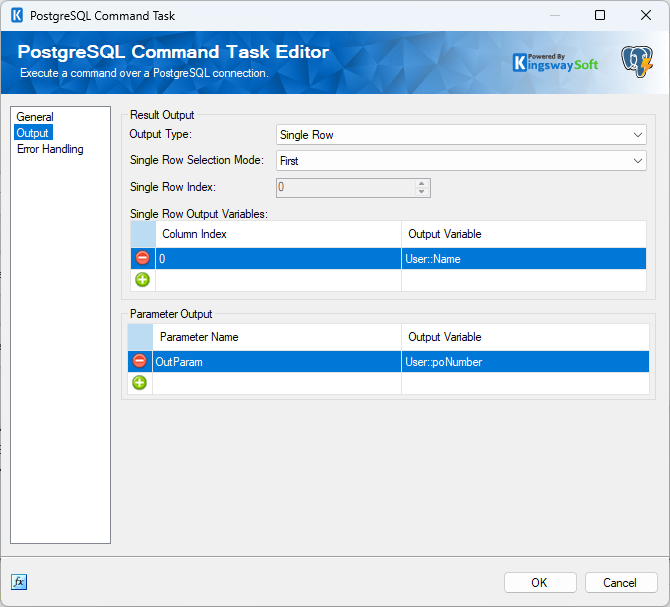Expand the Output Type dropdown

click(x=461, y=135)
